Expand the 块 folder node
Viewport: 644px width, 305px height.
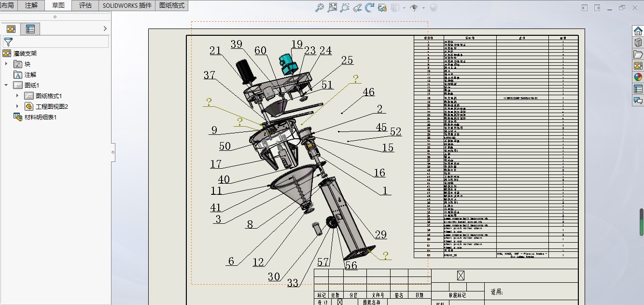pos(6,64)
